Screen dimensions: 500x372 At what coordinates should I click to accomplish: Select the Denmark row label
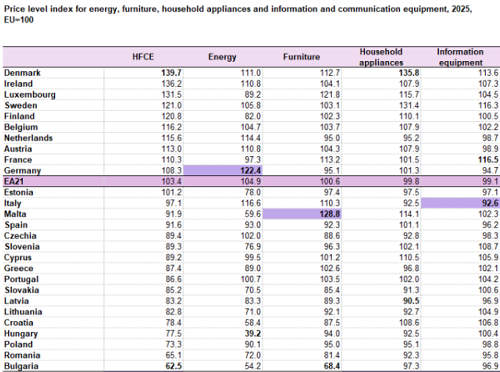(x=22, y=73)
